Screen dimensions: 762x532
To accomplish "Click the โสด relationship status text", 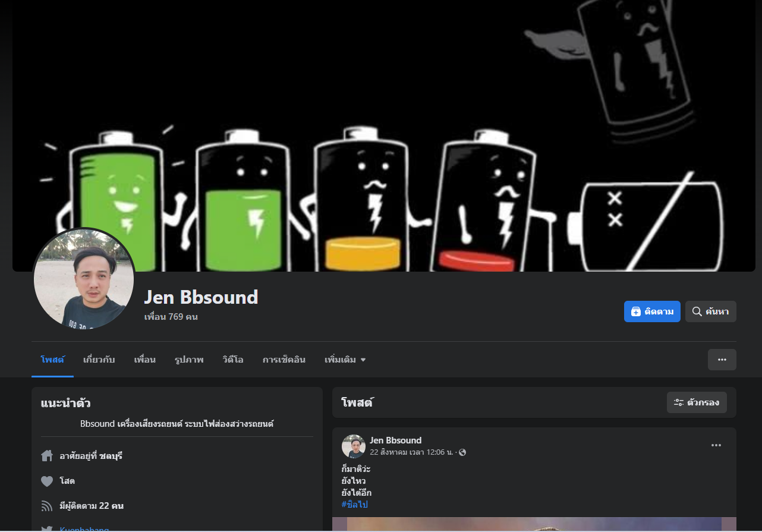I will pyautogui.click(x=67, y=481).
